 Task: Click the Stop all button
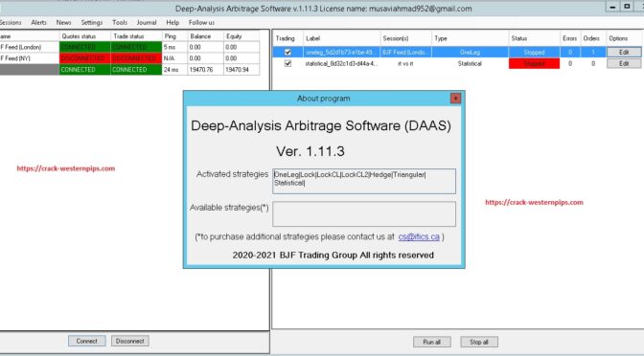[479, 342]
